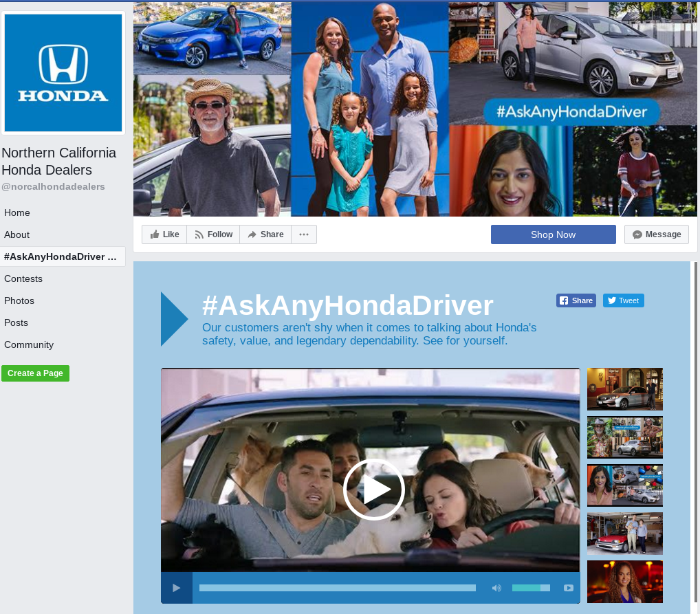700x614 pixels.
Task: Click the small play button in video control bar
Action: pyautogui.click(x=176, y=588)
